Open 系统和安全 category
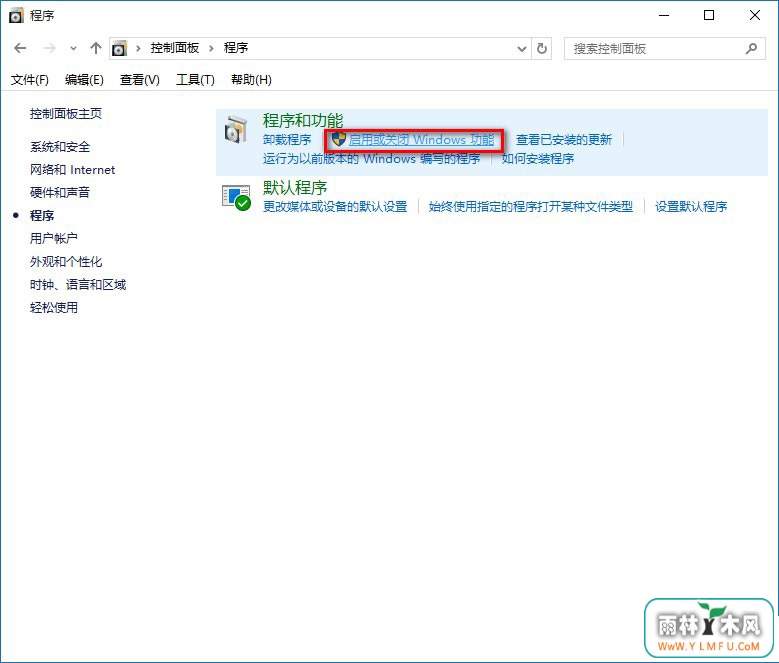The height and width of the screenshot is (663, 779). 60,147
